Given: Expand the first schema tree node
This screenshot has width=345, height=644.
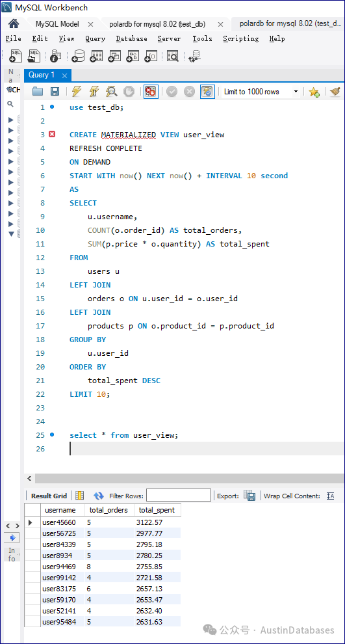Looking at the screenshot, I should pyautogui.click(x=11, y=120).
